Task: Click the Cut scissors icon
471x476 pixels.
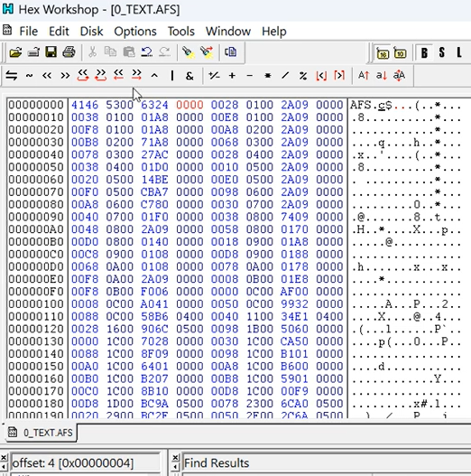Action: click(92, 52)
